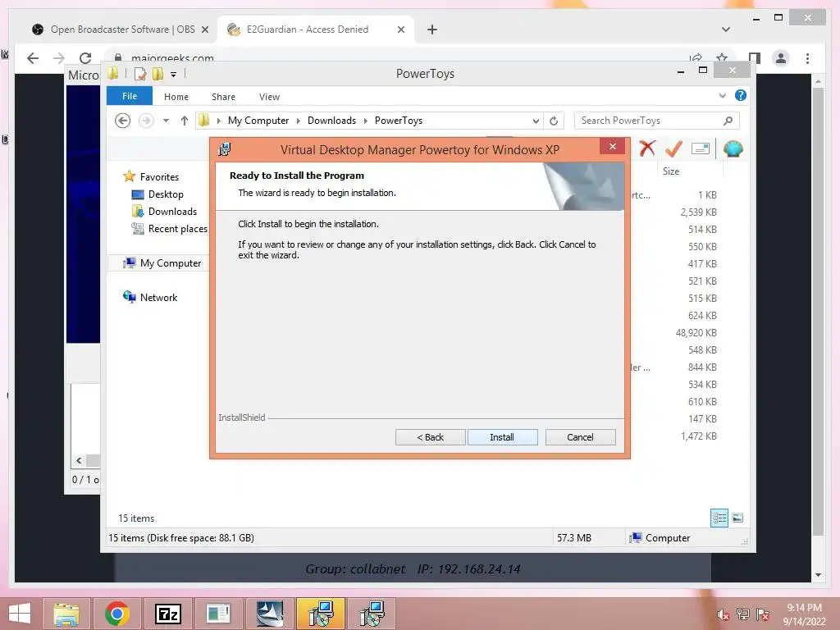
Task: Expand the arrow after Downloads breadcrumb
Action: coord(365,121)
